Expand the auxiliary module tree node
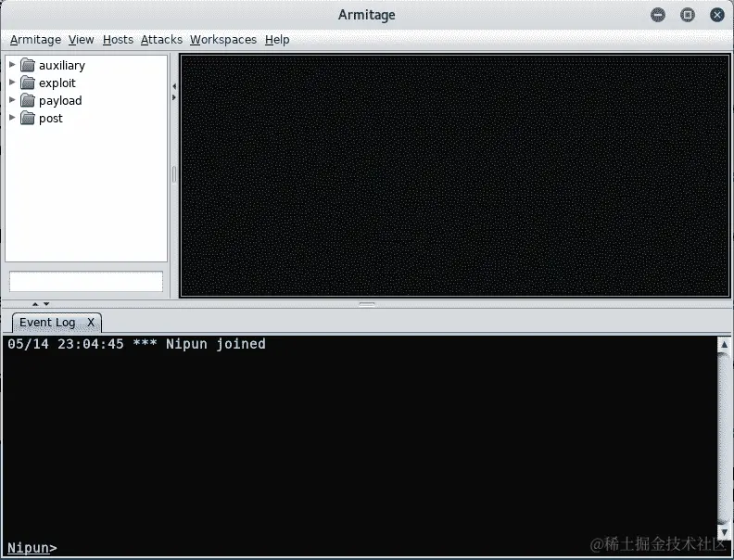The height and width of the screenshot is (560, 734). click(x=12, y=65)
